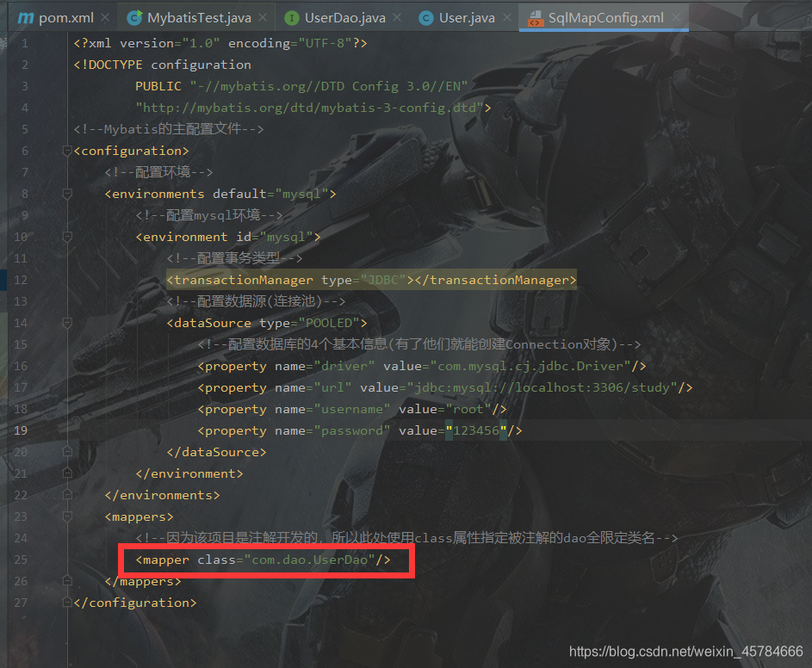The image size is (812, 668).
Task: Click the username property value root
Action: pyautogui.click(x=468, y=409)
